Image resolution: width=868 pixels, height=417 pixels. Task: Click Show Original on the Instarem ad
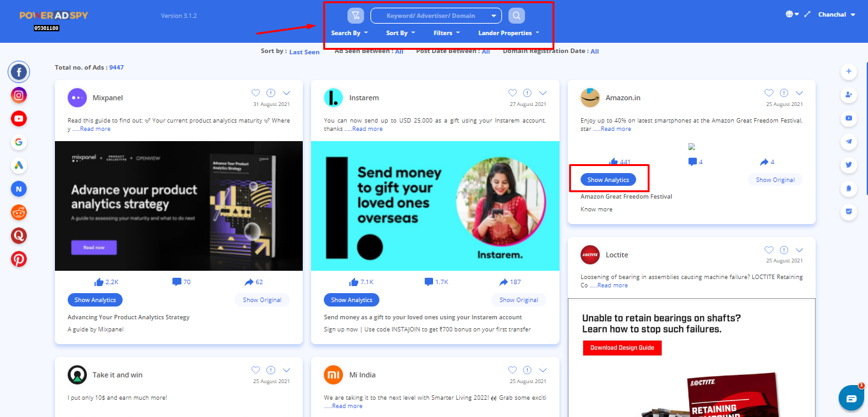(x=519, y=299)
